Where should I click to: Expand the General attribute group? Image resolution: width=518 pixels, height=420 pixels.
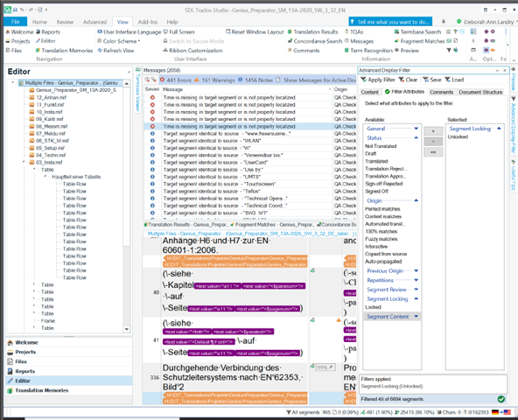pos(416,129)
